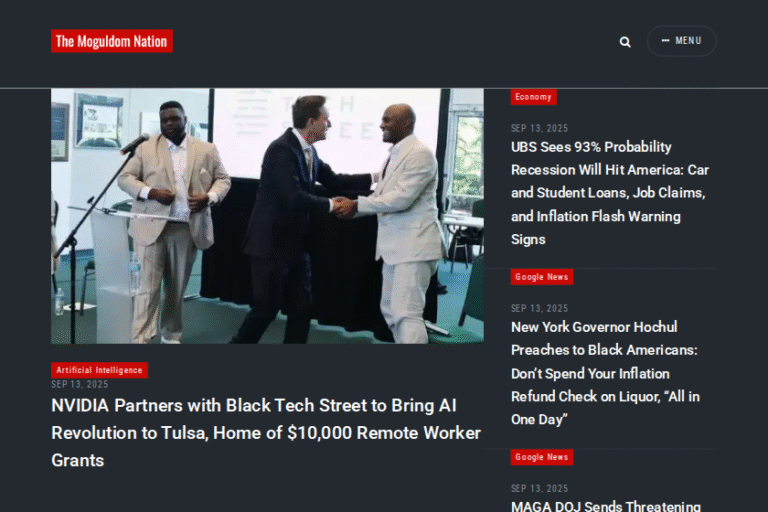Click the Refund Check on Liquor headline line
Screen dimensions: 768x512
605,396
